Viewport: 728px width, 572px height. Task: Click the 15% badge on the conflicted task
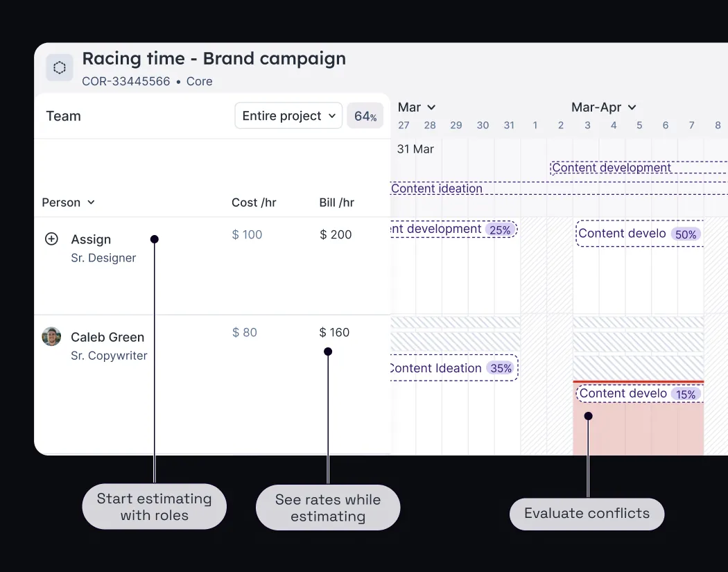[x=686, y=394]
